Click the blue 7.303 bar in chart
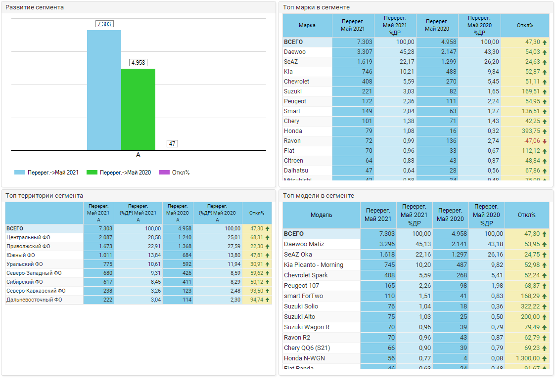 pyautogui.click(x=104, y=90)
